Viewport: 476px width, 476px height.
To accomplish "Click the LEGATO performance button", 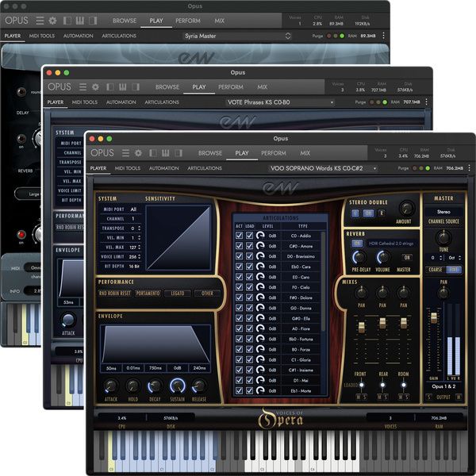I will (x=178, y=294).
